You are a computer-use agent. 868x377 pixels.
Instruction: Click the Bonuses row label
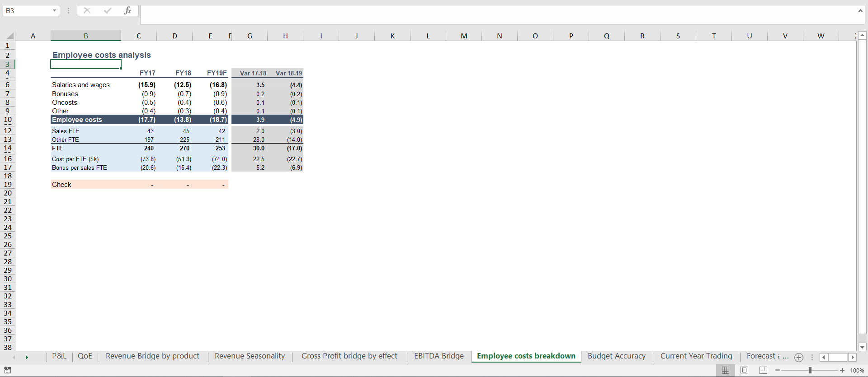(65, 94)
